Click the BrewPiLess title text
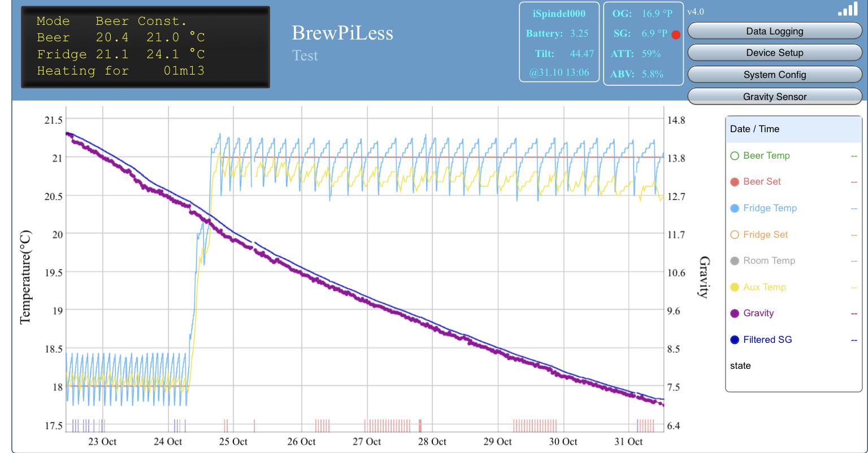868x453 pixels. tap(342, 33)
